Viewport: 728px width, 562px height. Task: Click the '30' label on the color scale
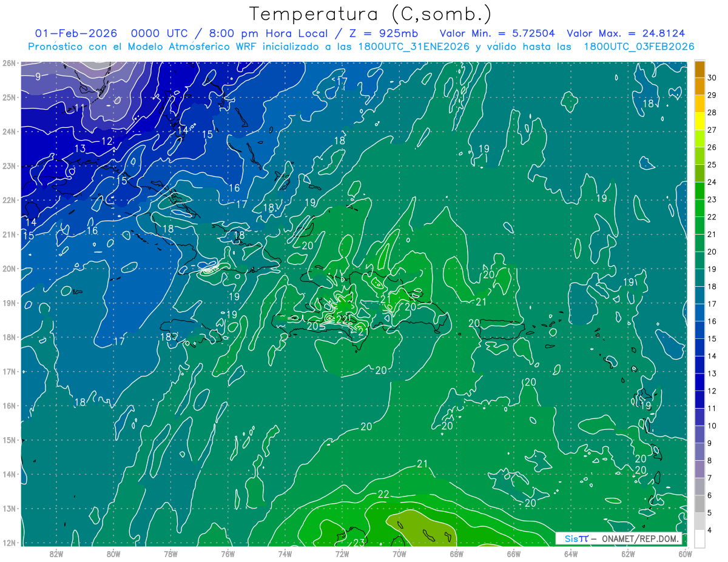click(x=713, y=78)
